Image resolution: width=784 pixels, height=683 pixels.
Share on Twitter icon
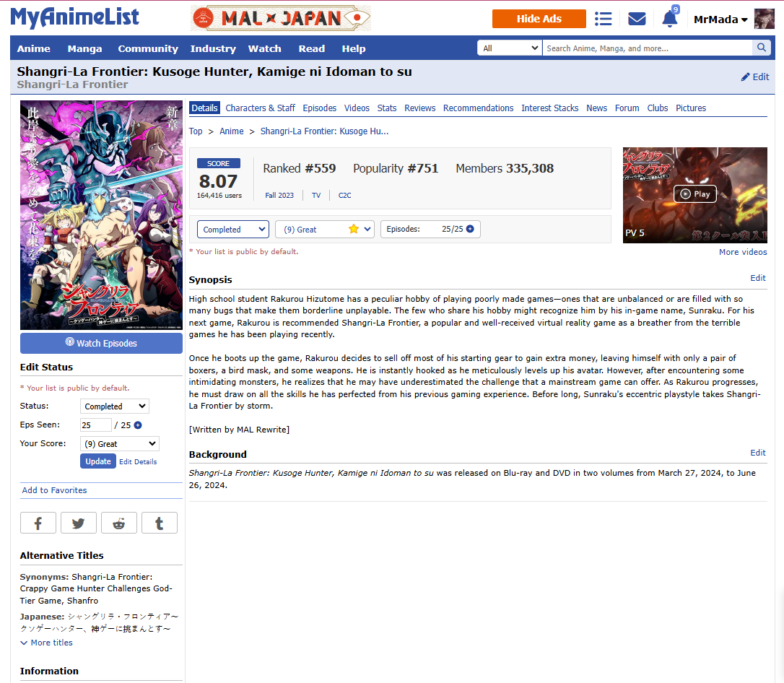click(x=79, y=523)
